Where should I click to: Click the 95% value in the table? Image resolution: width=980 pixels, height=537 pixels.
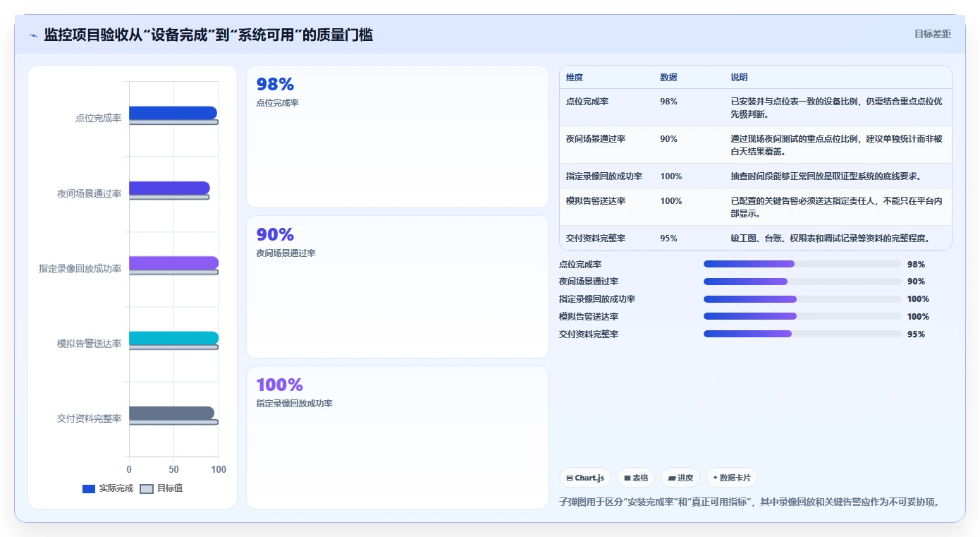pos(668,239)
